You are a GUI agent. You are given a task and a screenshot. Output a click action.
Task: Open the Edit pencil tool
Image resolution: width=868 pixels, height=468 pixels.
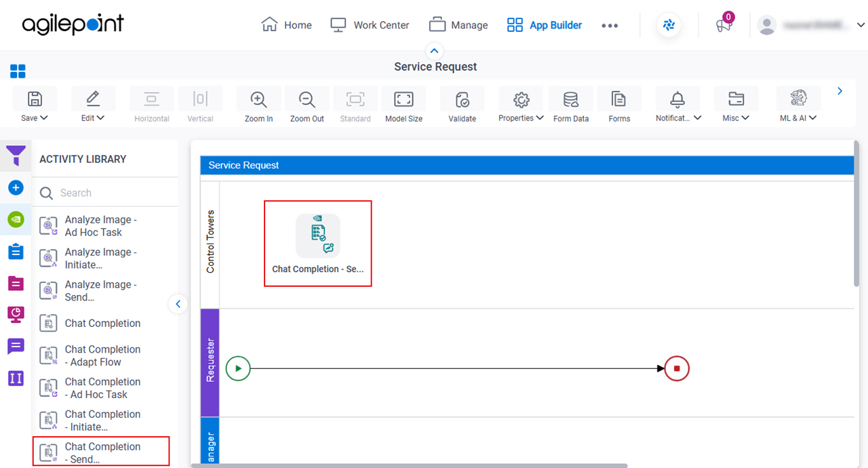click(x=93, y=99)
